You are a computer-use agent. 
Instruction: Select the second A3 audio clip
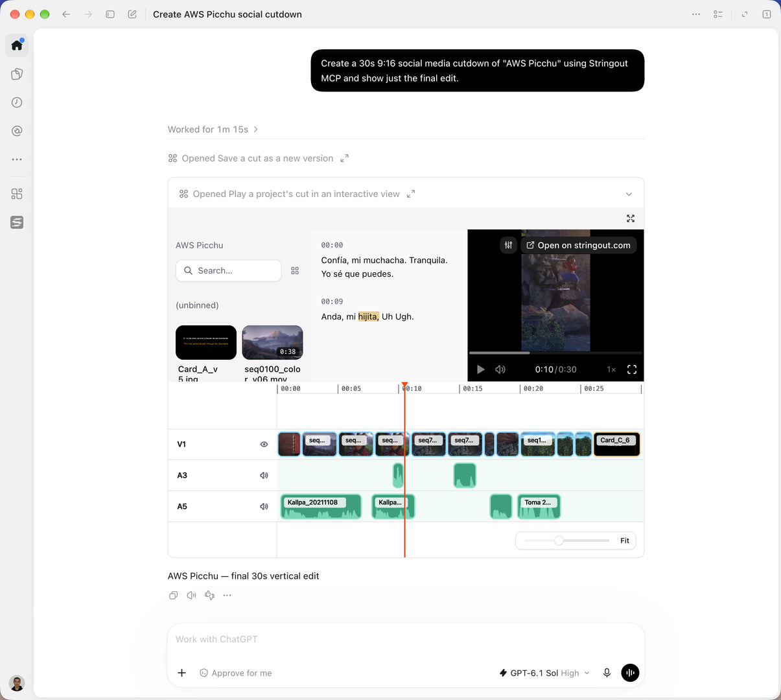pos(465,476)
